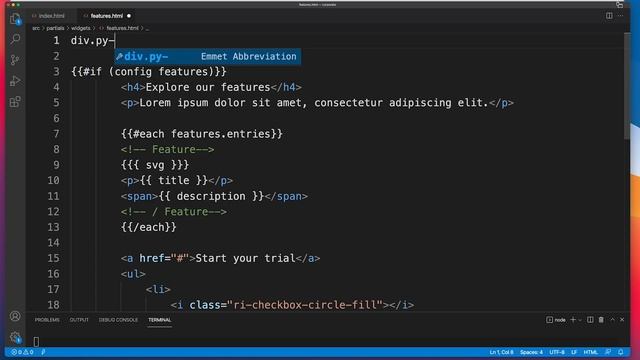Click line number 3 in the gutter
This screenshot has height=360, width=640.
pyautogui.click(x=56, y=72)
